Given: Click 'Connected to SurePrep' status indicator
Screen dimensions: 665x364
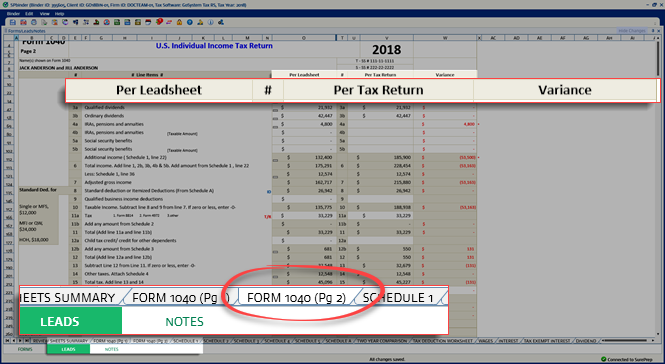Looking at the screenshot, I should tap(626, 359).
